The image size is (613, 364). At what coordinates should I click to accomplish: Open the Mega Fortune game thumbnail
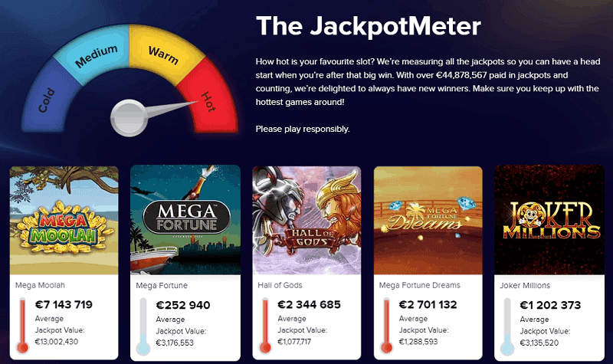click(x=185, y=221)
